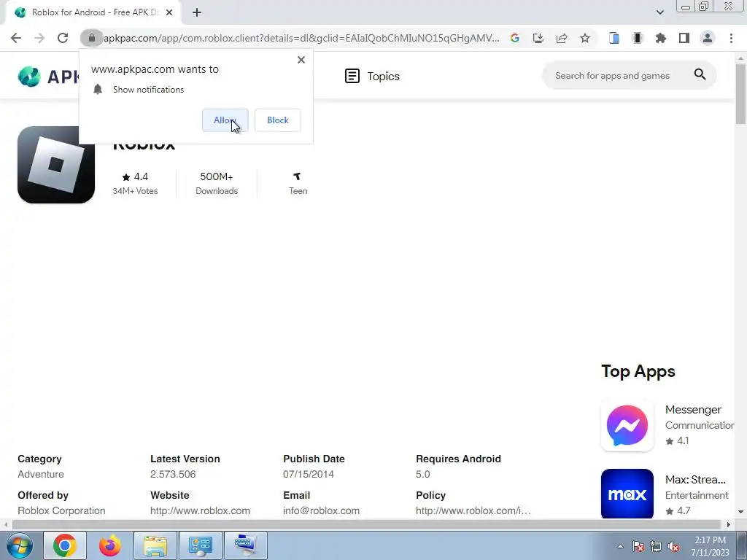Screen dimensions: 747x560
Task: Open the Topics menu
Action: click(x=372, y=76)
